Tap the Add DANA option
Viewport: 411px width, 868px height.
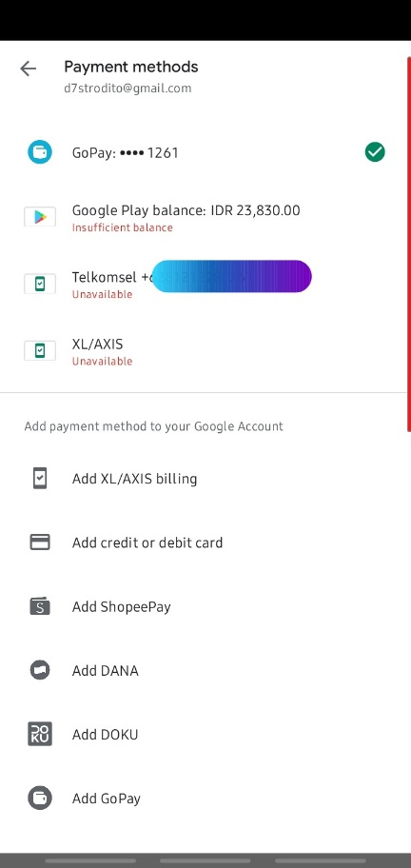pos(205,670)
